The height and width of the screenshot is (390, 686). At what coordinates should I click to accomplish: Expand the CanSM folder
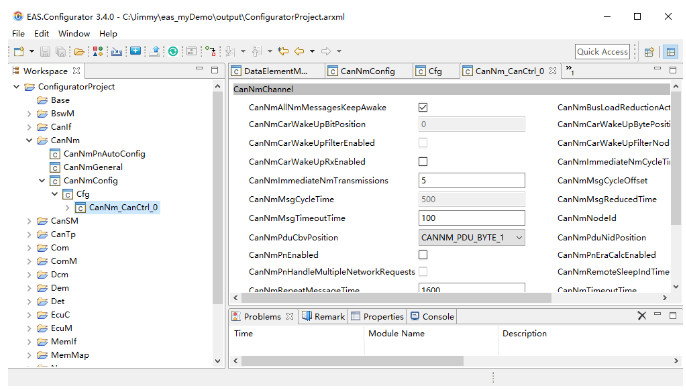point(29,221)
